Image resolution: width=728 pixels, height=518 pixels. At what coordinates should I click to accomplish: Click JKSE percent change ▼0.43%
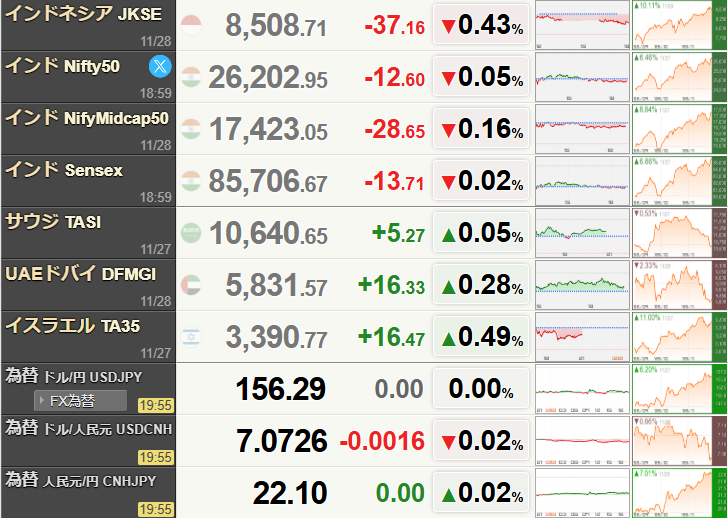[x=481, y=25]
